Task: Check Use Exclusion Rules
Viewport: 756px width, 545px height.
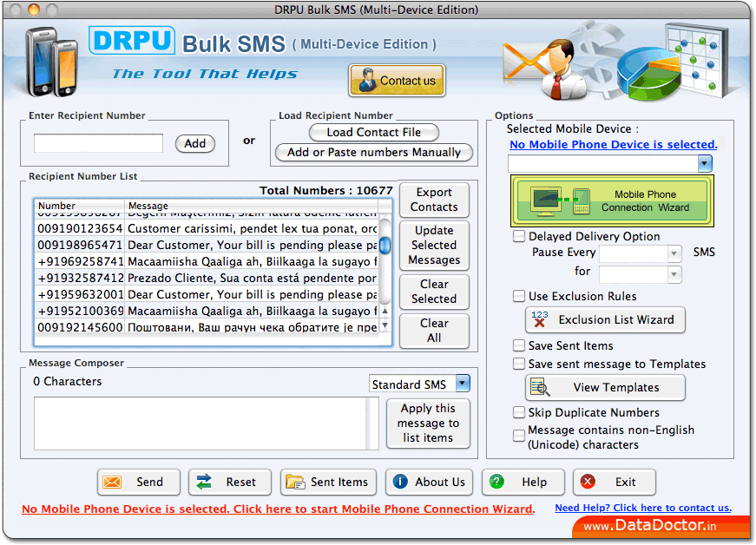Action: point(519,296)
